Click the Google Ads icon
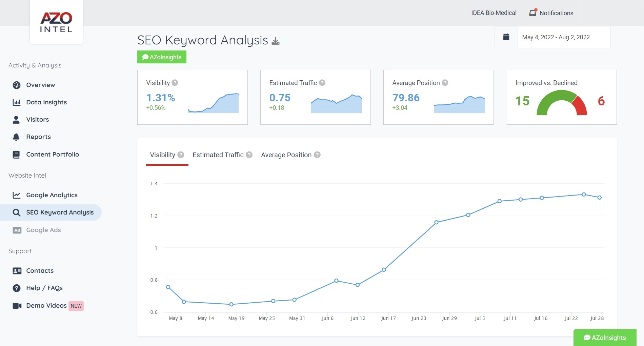 (17, 230)
